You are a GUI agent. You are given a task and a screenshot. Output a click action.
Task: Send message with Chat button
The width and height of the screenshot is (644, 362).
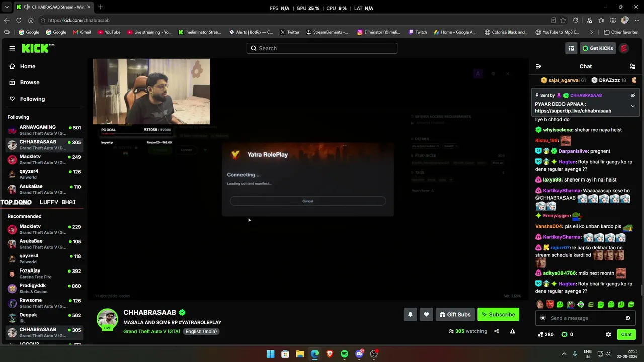coord(626,334)
